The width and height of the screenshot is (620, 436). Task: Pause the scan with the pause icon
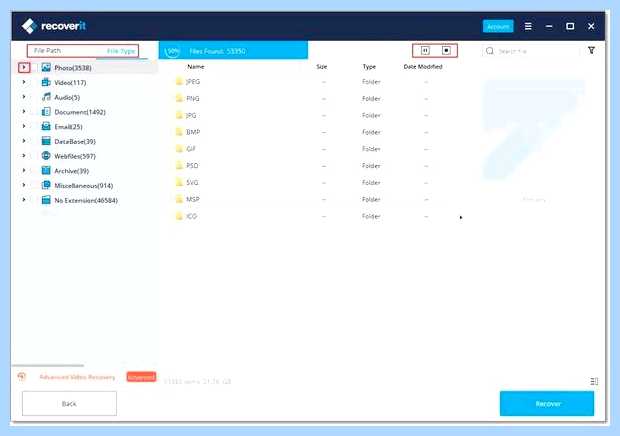pos(425,51)
